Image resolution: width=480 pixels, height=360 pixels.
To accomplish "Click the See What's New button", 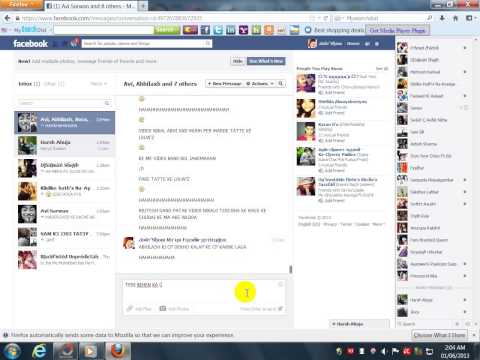I will click(266, 61).
